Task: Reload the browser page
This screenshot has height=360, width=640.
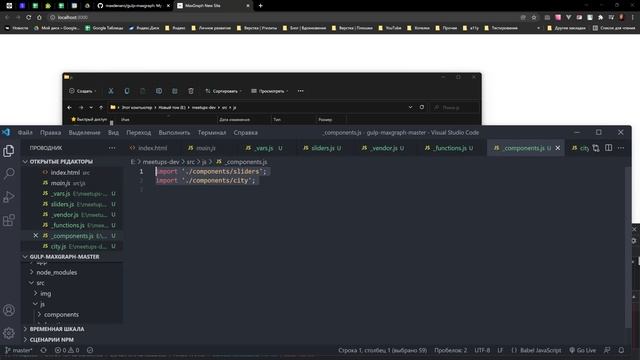Action: (x=28, y=17)
